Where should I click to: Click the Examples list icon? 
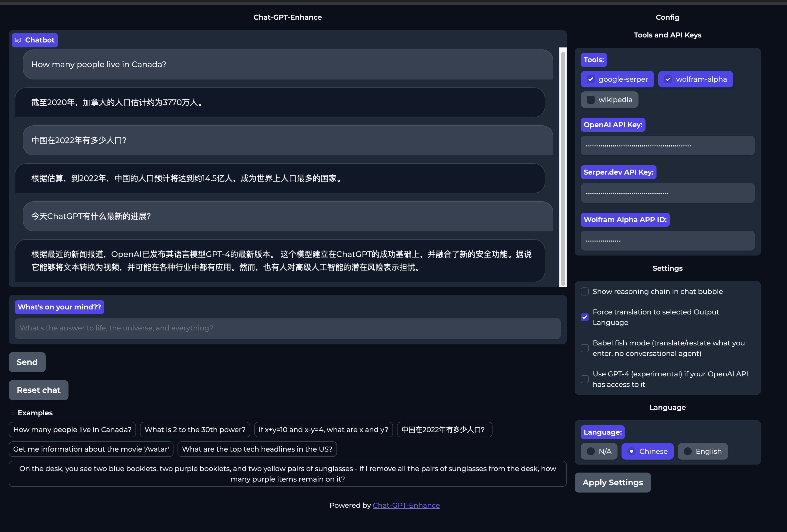[x=12, y=413]
